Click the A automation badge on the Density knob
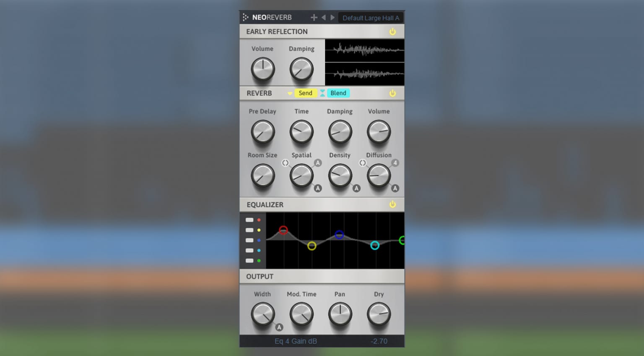Viewport: 644px width, 356px height. pos(357,188)
